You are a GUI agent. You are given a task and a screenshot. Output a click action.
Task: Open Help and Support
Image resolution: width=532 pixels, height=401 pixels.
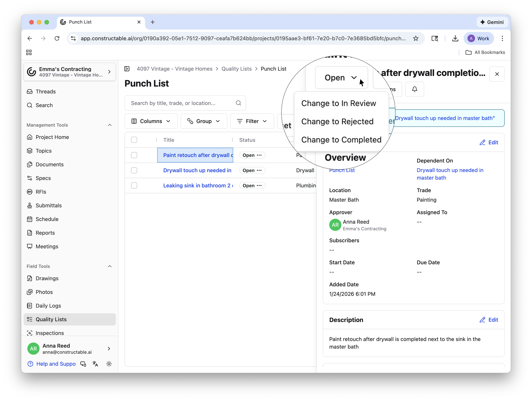tap(52, 364)
